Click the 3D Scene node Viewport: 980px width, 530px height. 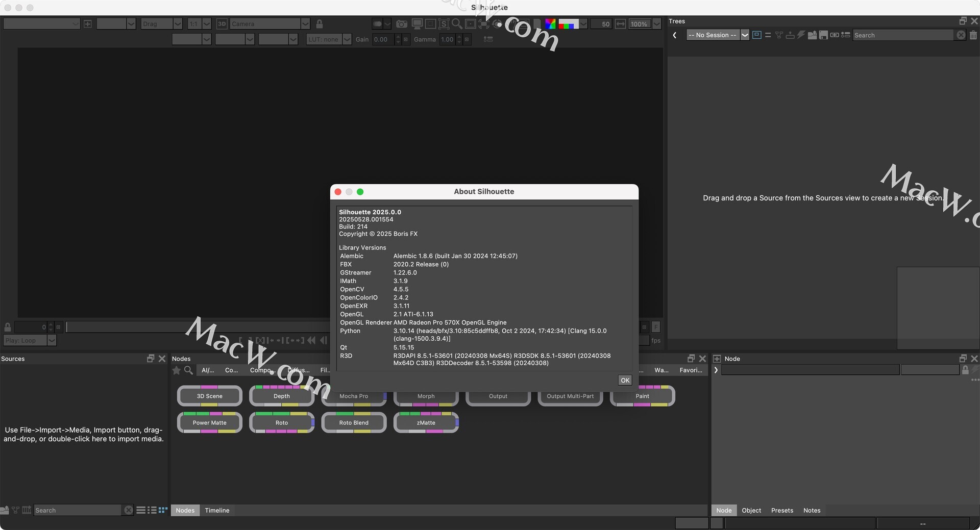pos(209,396)
